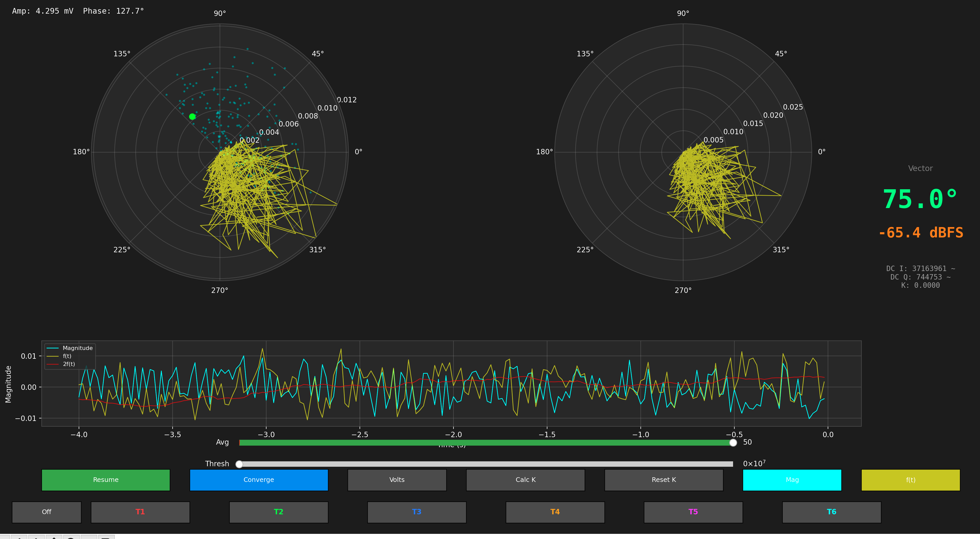Click the Avg slider handle at 50
Image resolution: width=980 pixels, height=539 pixels.
[x=733, y=443]
